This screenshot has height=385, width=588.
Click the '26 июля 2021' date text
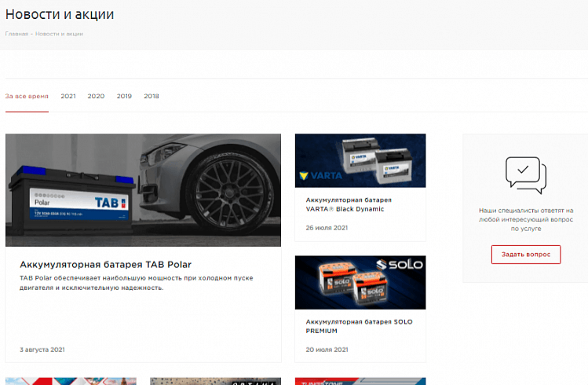pyautogui.click(x=327, y=228)
